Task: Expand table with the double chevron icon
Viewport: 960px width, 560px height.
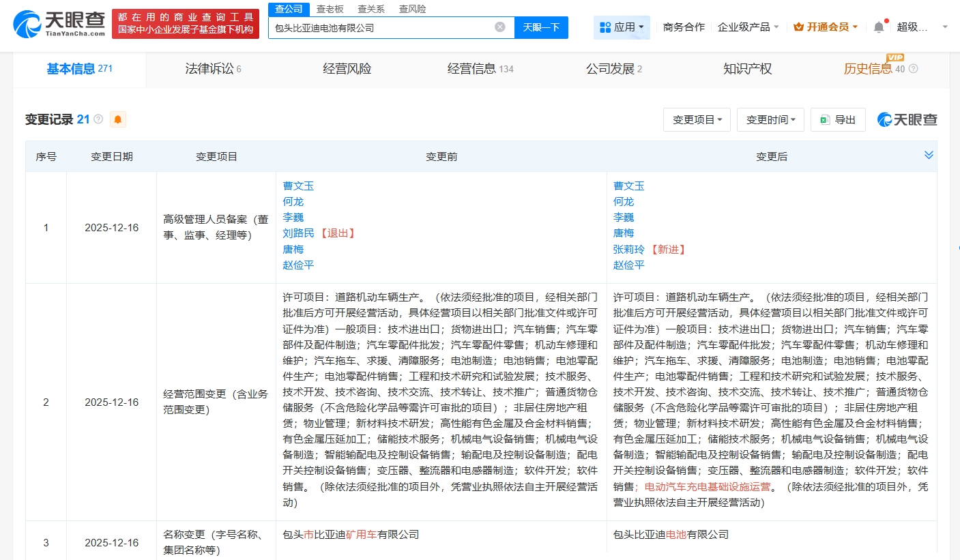Action: click(x=929, y=156)
